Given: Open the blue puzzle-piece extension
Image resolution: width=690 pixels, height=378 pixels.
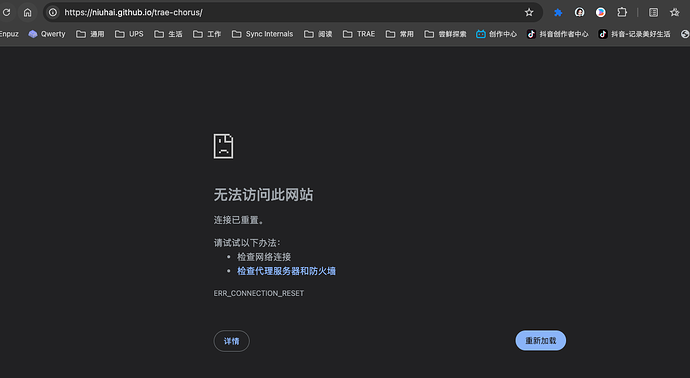Looking at the screenshot, I should [x=558, y=12].
